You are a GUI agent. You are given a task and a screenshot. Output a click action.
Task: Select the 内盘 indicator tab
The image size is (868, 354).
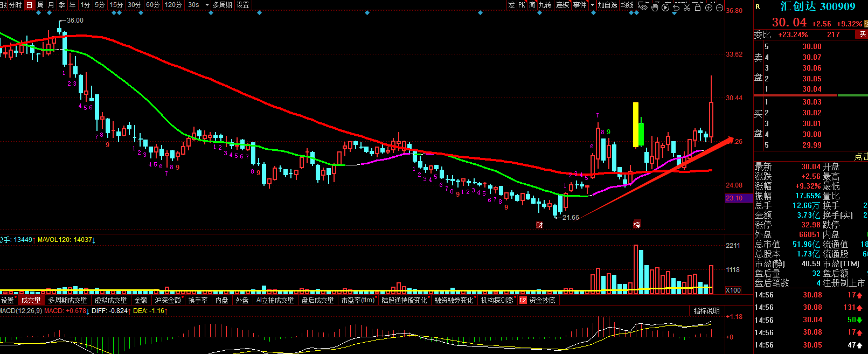[222, 300]
